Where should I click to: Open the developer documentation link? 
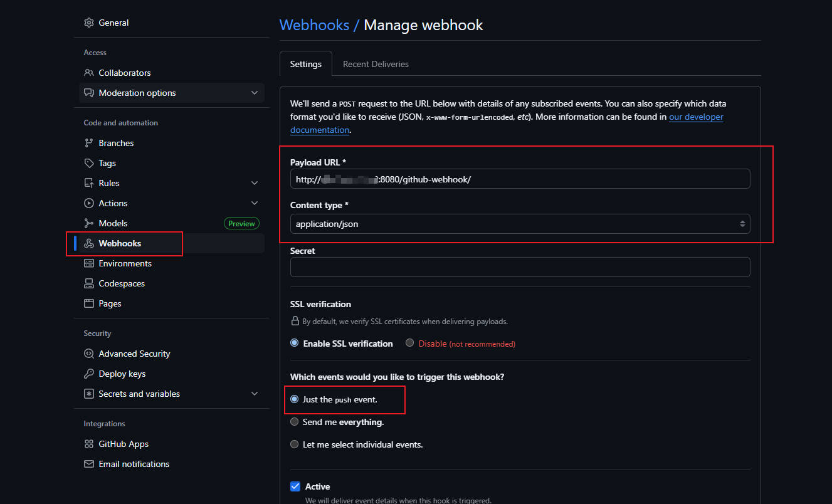[x=696, y=117]
